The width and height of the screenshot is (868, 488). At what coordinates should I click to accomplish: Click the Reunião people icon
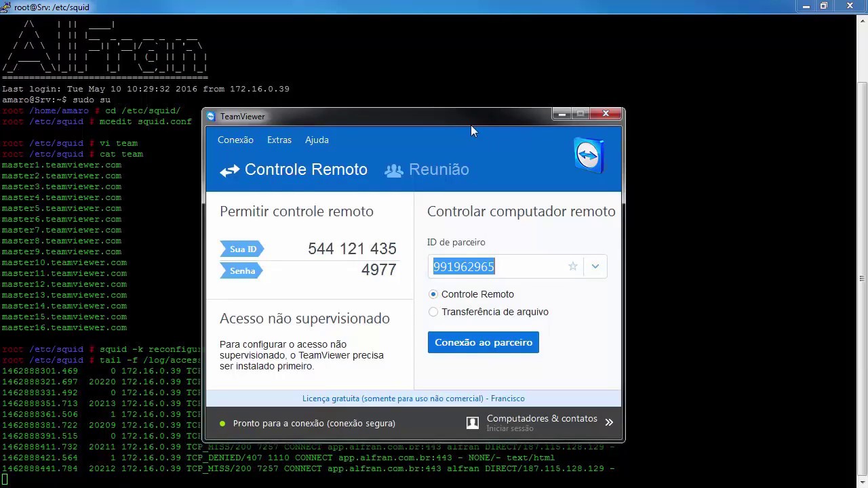click(x=393, y=170)
